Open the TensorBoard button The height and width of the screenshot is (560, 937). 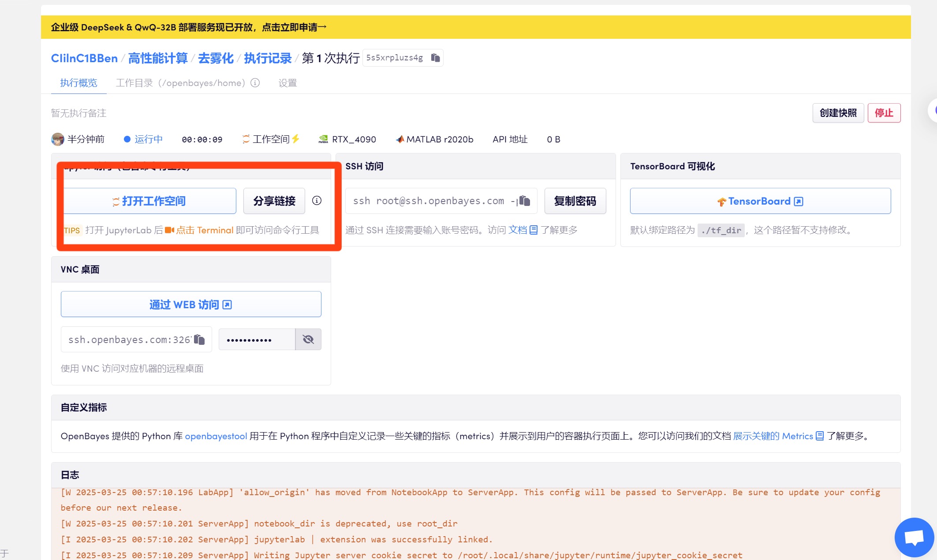[760, 201]
